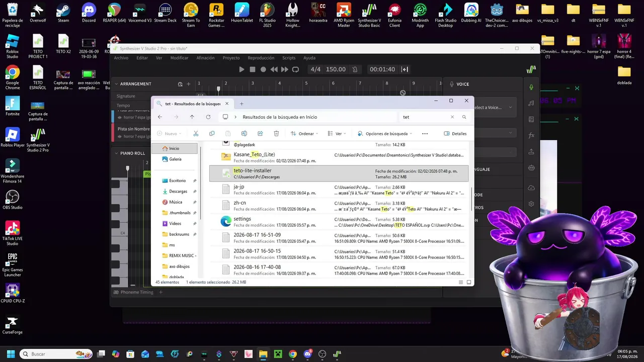Open Synthesizer V settings gear in sidebar
The image size is (644, 362).
tap(531, 204)
